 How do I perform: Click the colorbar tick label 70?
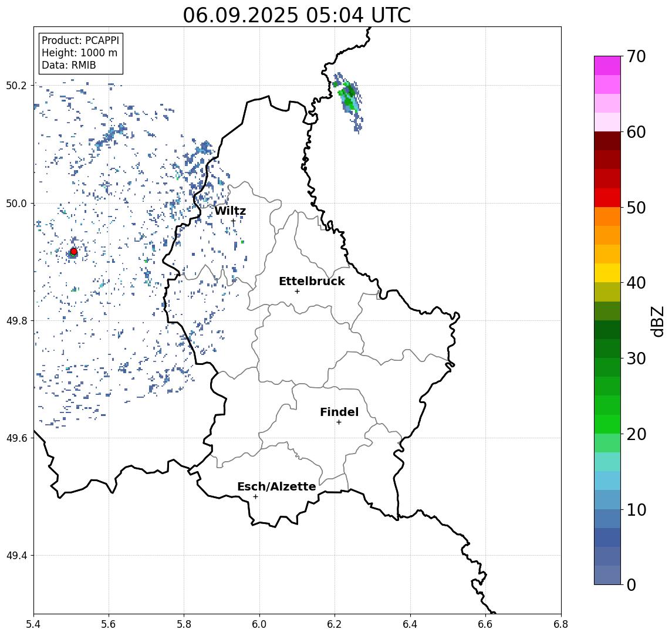pos(636,56)
